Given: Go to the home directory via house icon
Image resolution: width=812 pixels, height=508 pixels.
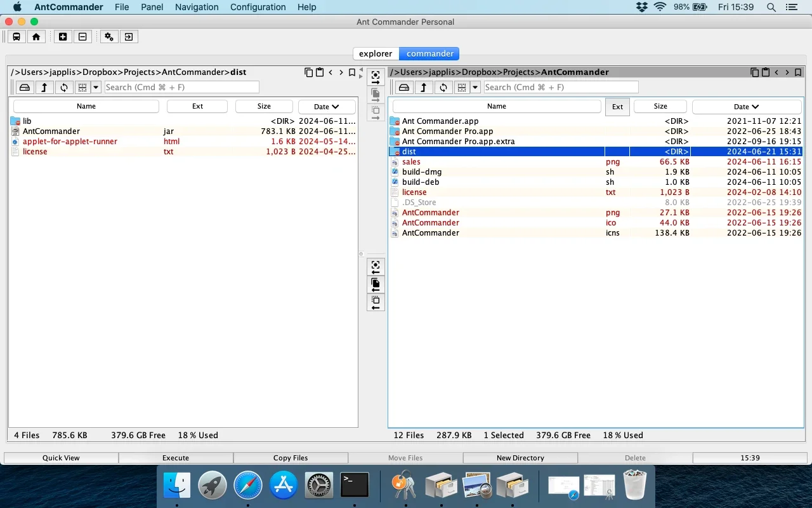Looking at the screenshot, I should point(36,37).
